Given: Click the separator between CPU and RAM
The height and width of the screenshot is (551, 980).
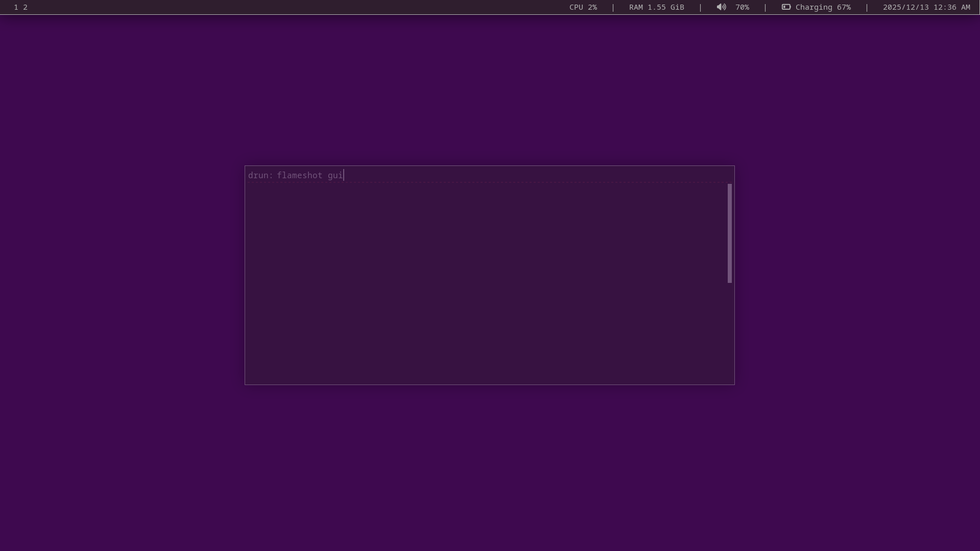Looking at the screenshot, I should coord(613,7).
